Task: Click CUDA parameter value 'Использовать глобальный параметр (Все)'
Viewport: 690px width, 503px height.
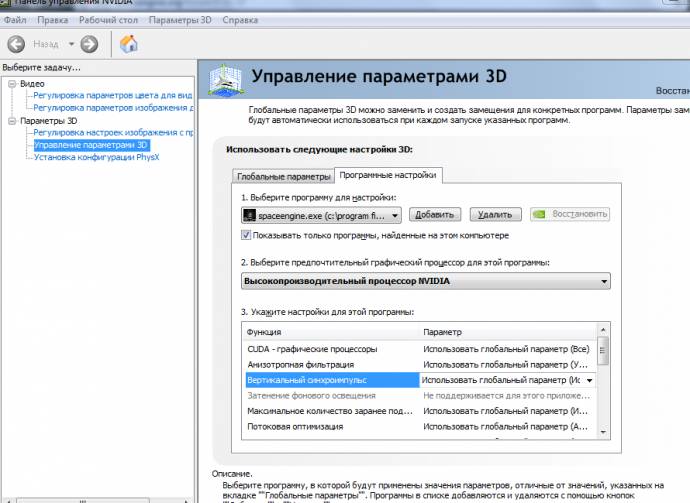Action: point(506,349)
